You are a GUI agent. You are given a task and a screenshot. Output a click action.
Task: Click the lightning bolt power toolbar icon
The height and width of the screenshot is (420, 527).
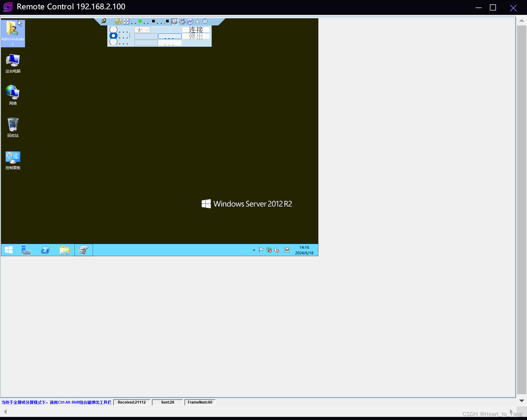tap(197, 21)
